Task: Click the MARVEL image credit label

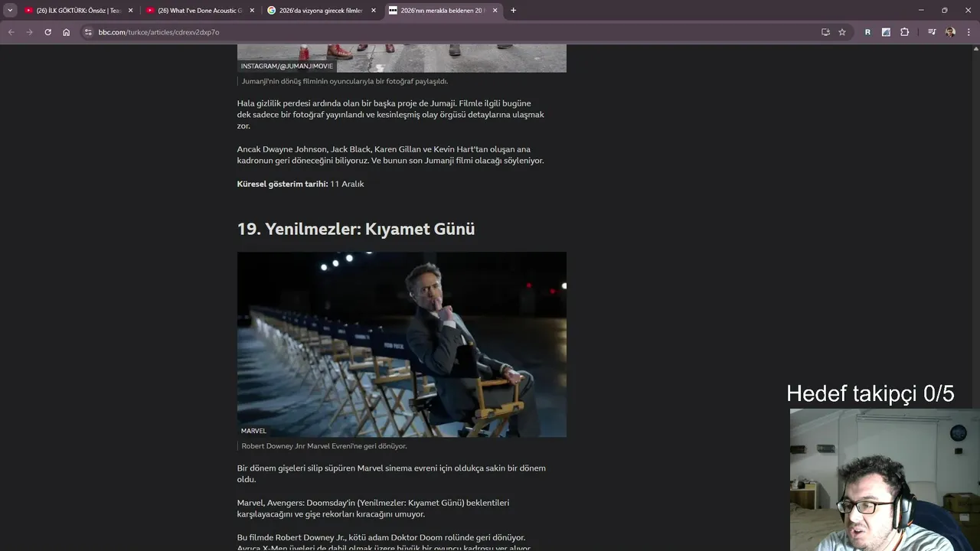Action: pos(253,431)
